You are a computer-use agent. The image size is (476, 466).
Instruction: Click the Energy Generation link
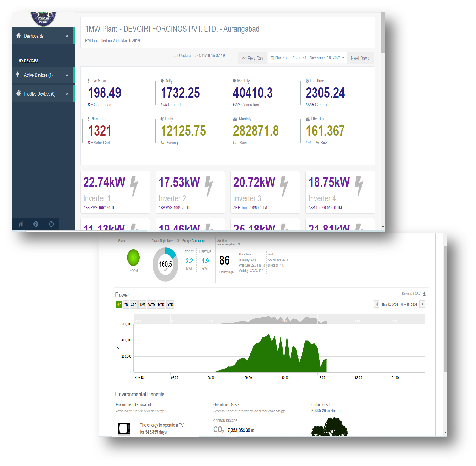194,241
